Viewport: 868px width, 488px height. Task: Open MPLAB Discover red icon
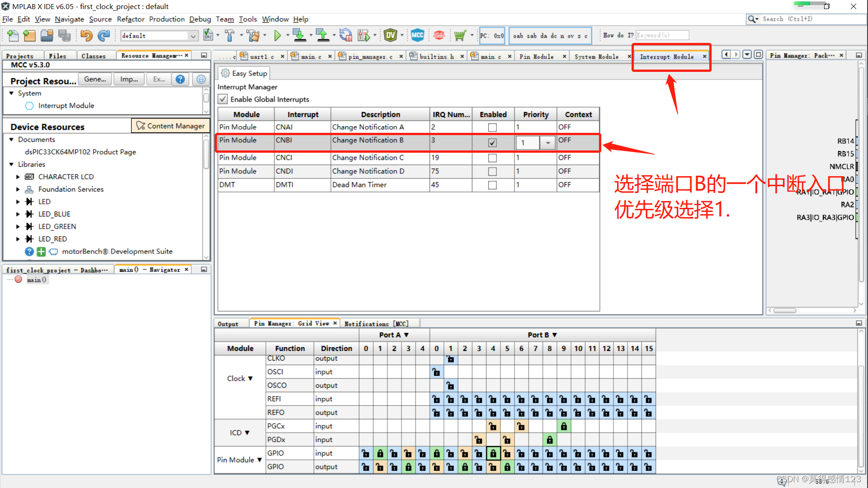coord(439,35)
